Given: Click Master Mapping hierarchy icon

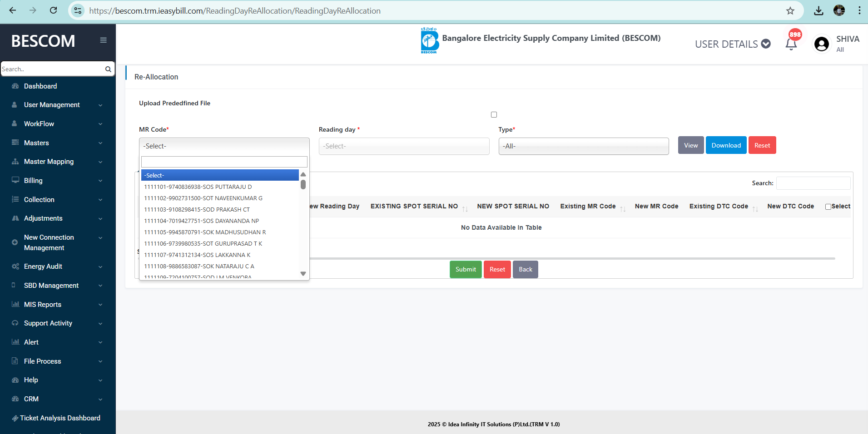Looking at the screenshot, I should 15,161.
